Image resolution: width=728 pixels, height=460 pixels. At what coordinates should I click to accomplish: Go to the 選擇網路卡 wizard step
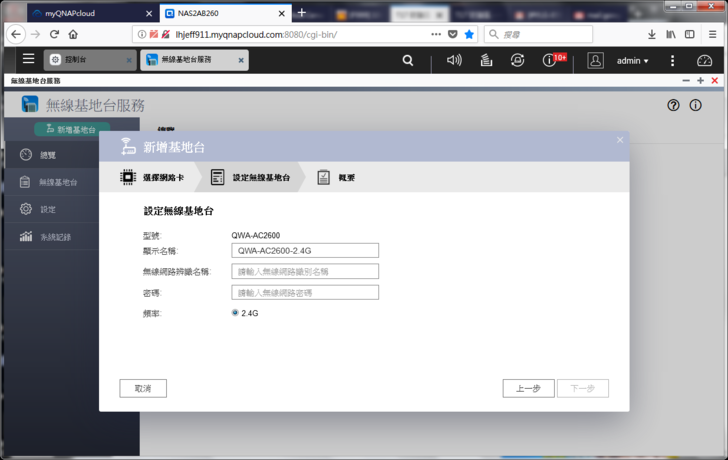152,177
